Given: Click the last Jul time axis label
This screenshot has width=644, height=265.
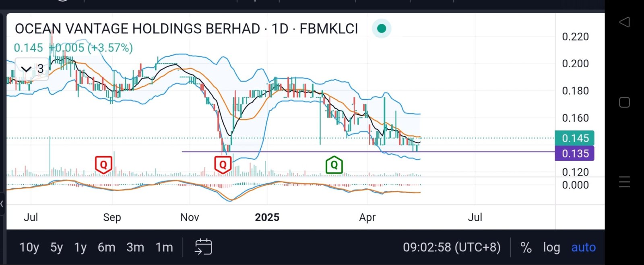Looking at the screenshot, I should point(475,217).
